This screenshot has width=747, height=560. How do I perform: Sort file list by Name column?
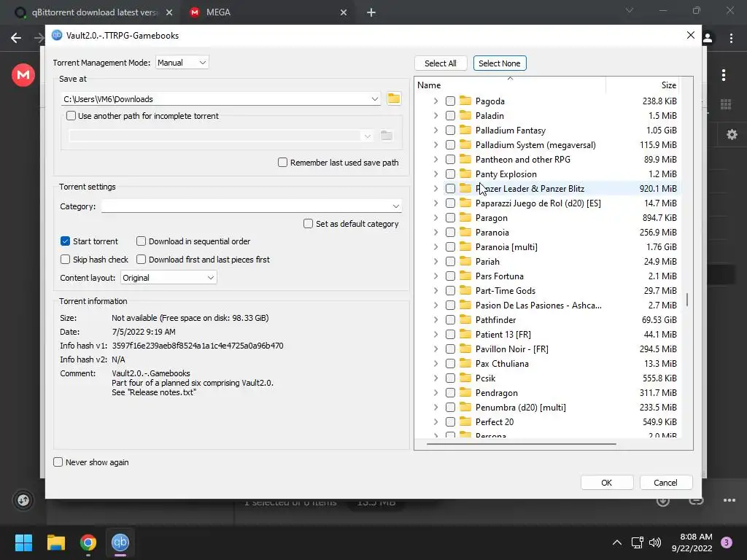510,85
